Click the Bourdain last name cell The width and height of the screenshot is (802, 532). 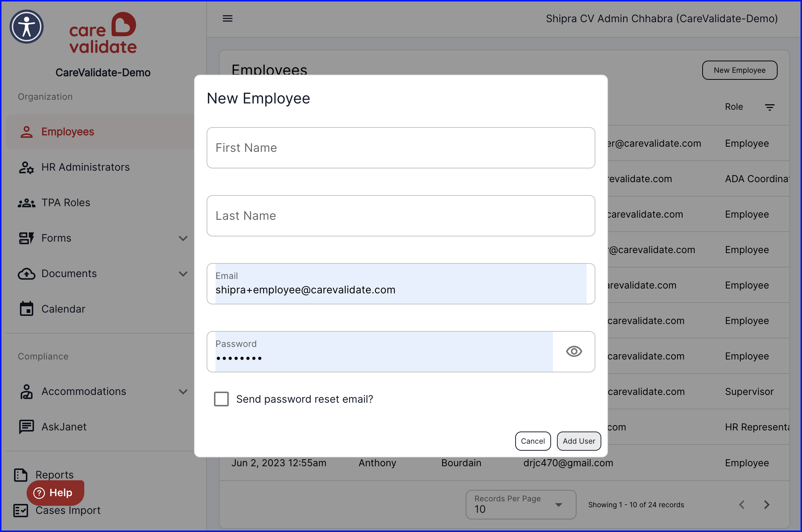pyautogui.click(x=461, y=463)
